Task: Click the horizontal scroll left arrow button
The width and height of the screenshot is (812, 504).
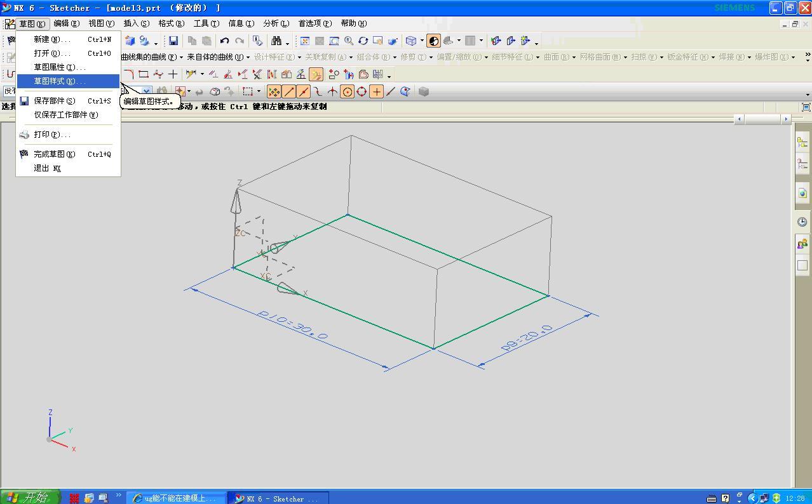Action: click(739, 119)
